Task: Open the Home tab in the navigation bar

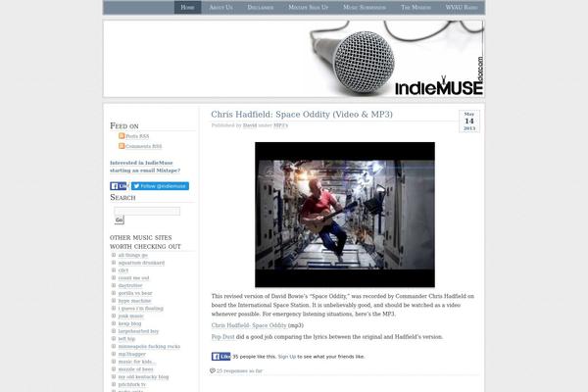Action: pyautogui.click(x=187, y=7)
